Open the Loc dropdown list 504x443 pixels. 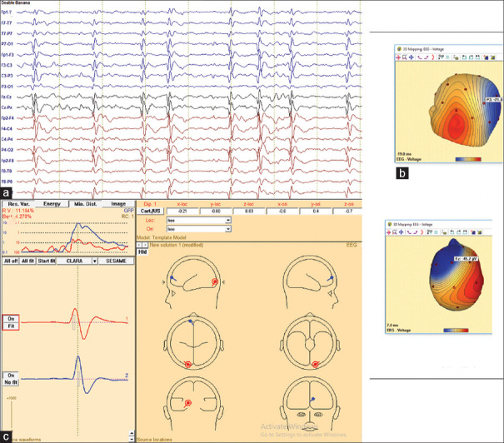227,220
